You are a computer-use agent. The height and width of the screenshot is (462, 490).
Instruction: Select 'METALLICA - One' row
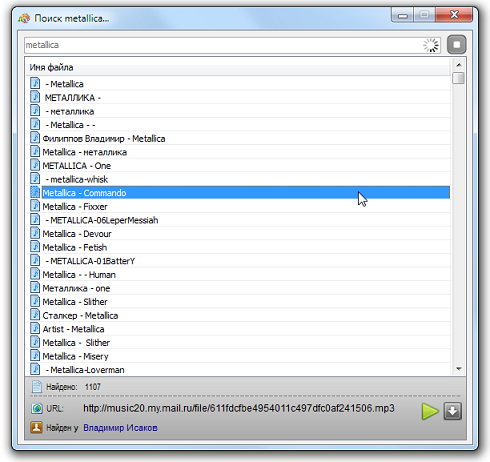pos(238,166)
